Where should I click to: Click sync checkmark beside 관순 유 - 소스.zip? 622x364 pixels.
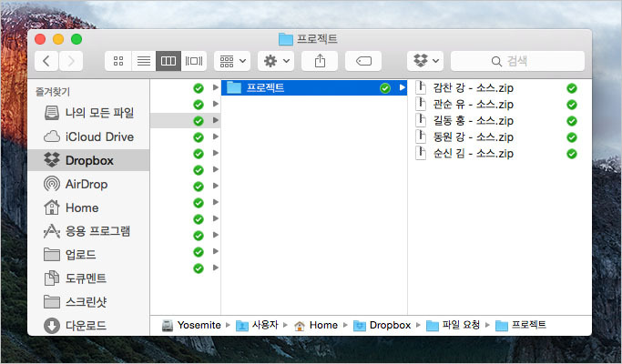[572, 105]
